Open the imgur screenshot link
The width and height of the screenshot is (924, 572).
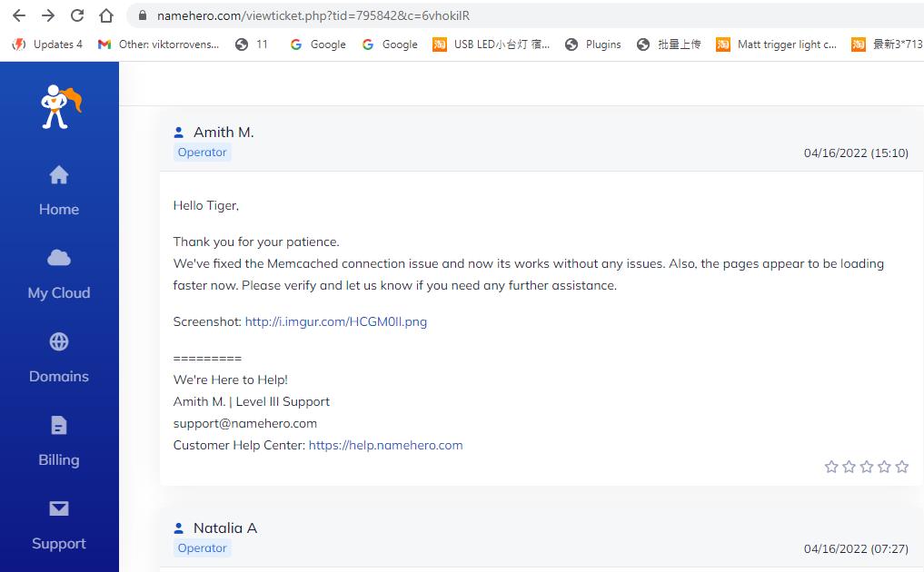tap(335, 321)
